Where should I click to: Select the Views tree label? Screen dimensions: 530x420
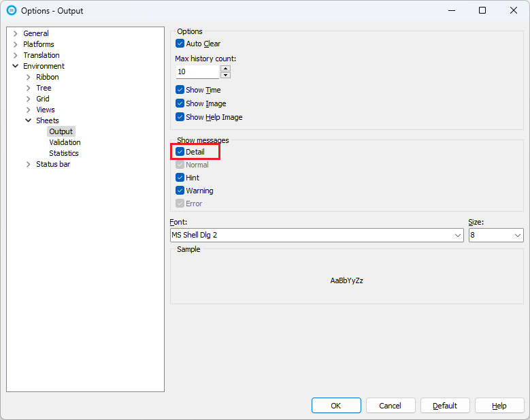(x=46, y=110)
